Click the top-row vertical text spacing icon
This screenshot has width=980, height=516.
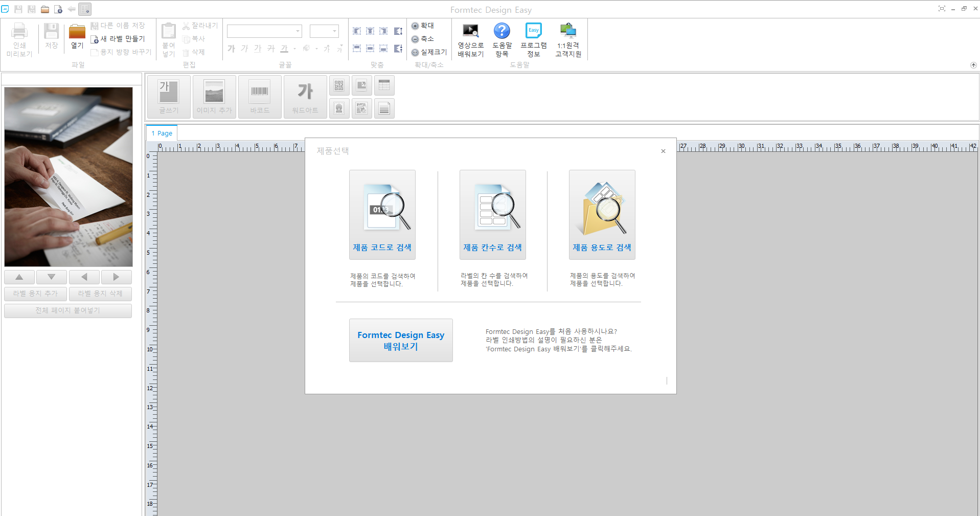[x=398, y=31]
